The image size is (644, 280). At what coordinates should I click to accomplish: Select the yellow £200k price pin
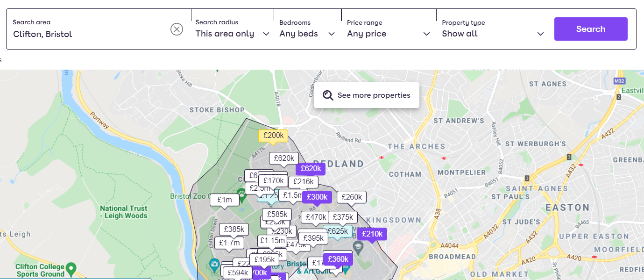273,135
